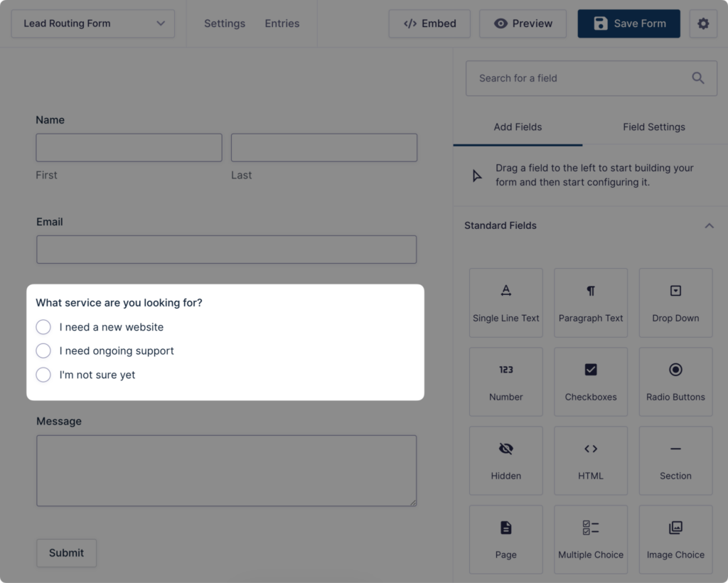Add a Radio Buttons field

coord(675,382)
